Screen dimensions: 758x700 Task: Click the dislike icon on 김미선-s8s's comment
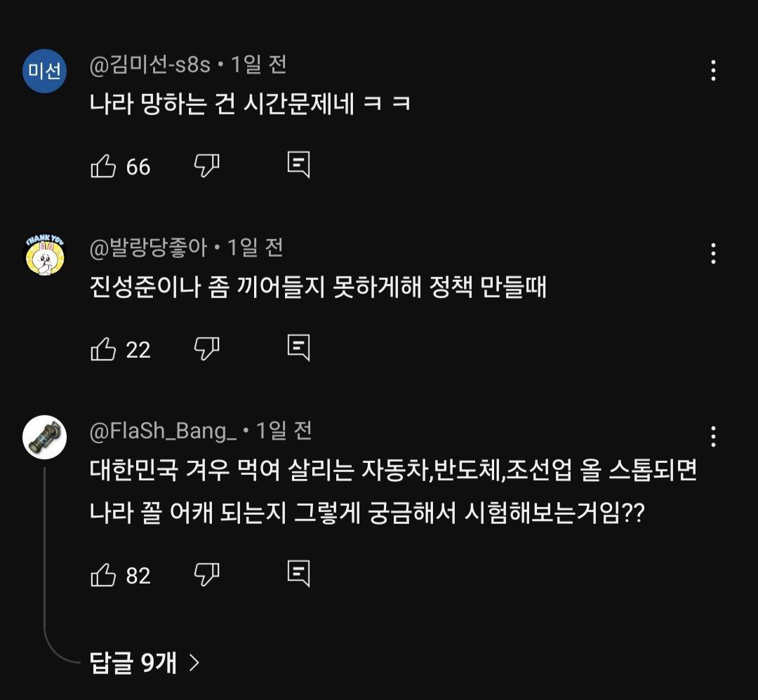tap(206, 166)
